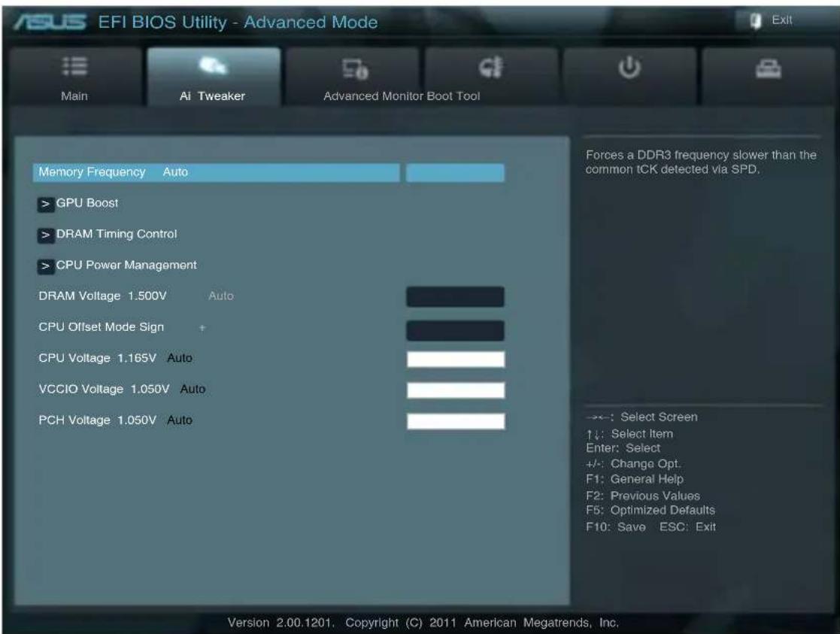The image size is (840, 634).
Task: Select the Advanced tab chip icon
Action: click(x=355, y=69)
